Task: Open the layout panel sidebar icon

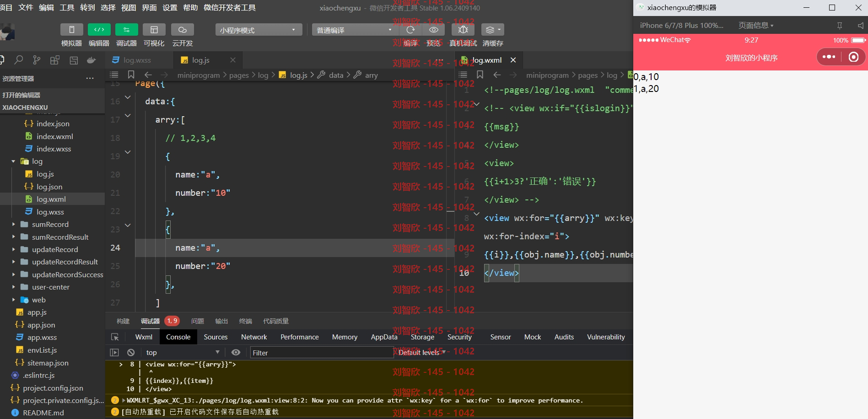Action: (x=74, y=60)
